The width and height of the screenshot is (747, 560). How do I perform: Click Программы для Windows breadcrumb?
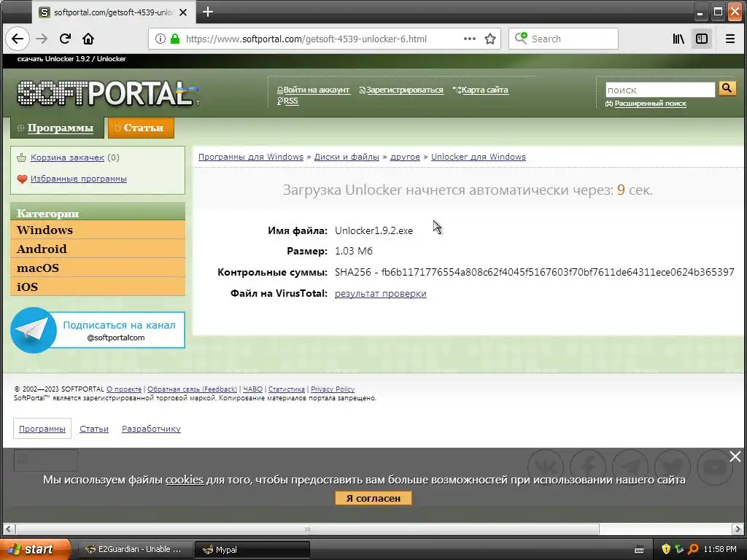(251, 157)
